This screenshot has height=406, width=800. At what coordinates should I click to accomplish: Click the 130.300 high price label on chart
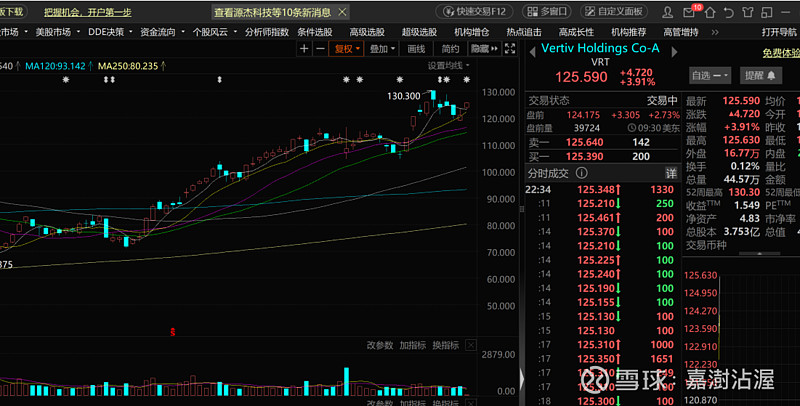404,96
